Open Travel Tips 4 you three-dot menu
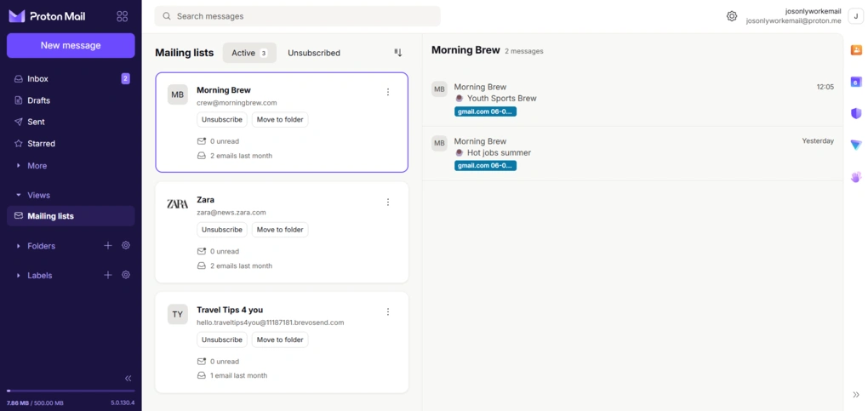The width and height of the screenshot is (868, 411). point(388,311)
